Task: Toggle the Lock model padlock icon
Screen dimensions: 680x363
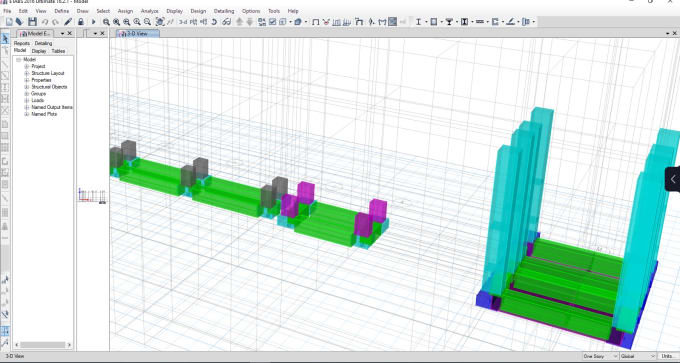Action: coord(81,22)
